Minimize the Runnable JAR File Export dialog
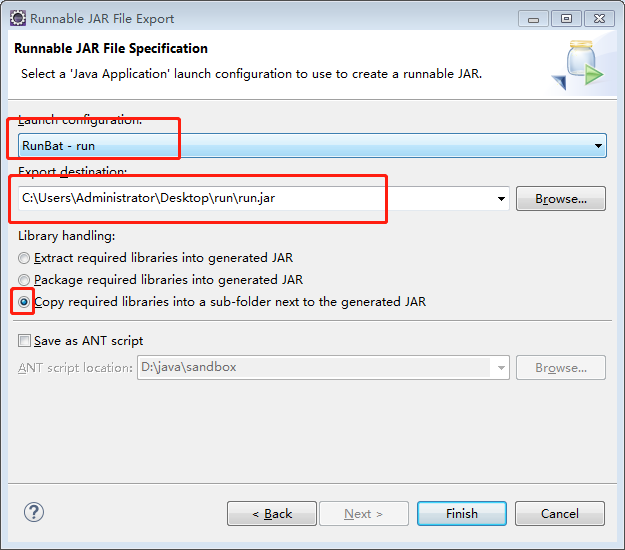 pos(533,19)
